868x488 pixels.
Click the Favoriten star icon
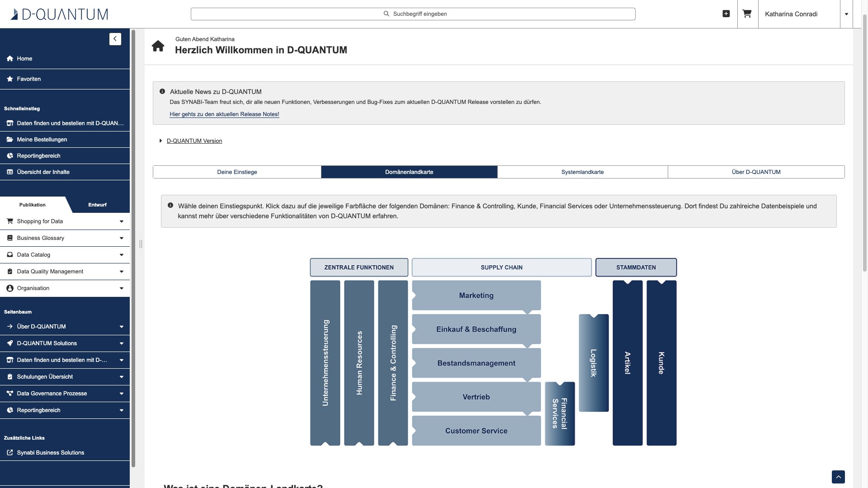coord(10,79)
